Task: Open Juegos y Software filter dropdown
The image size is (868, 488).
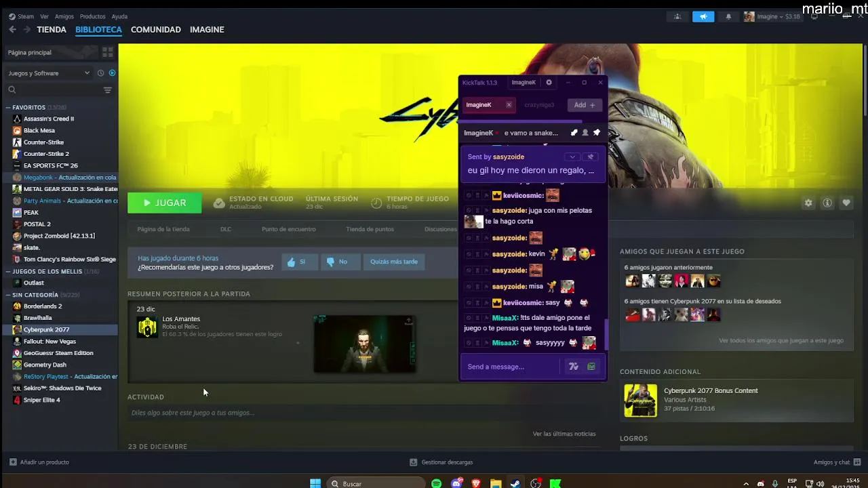Action: click(48, 73)
